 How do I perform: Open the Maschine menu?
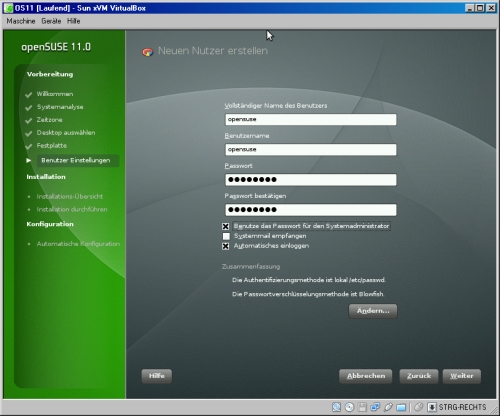tap(21, 21)
